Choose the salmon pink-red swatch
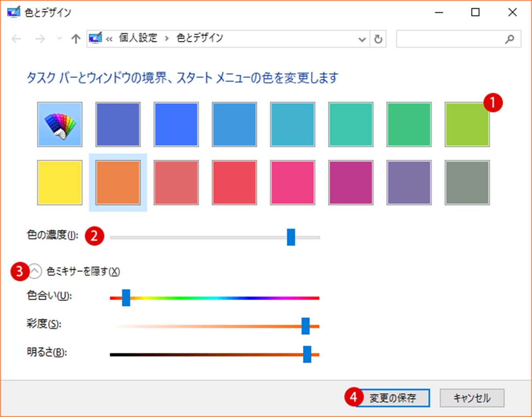Screen dimensions: 532x417 coord(176,182)
